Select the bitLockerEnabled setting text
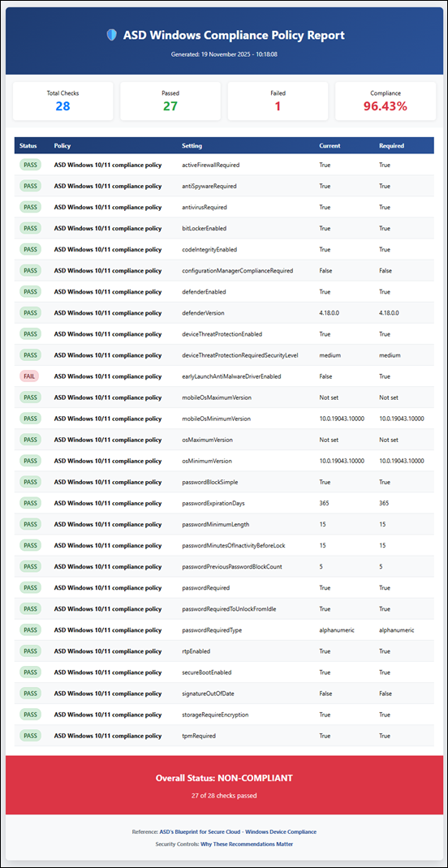 [204, 228]
